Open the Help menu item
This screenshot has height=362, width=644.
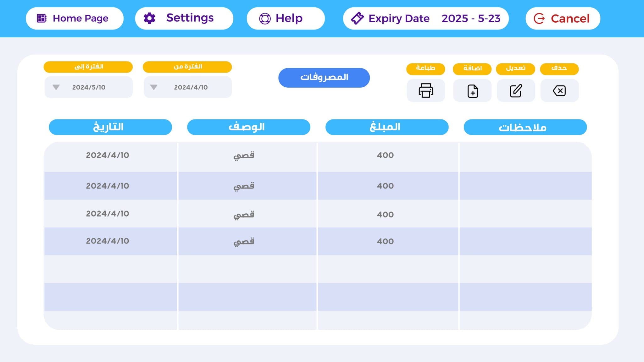(289, 18)
